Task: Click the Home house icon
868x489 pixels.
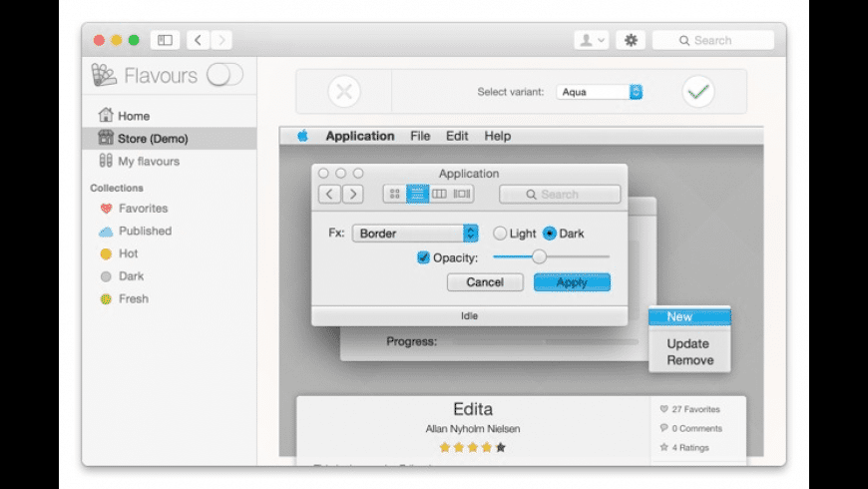Action: (106, 115)
